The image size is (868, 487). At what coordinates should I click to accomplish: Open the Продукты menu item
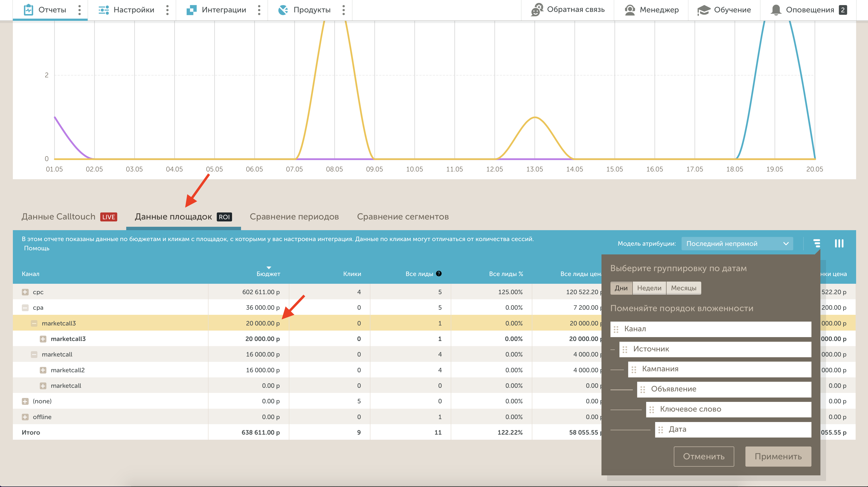pos(304,10)
